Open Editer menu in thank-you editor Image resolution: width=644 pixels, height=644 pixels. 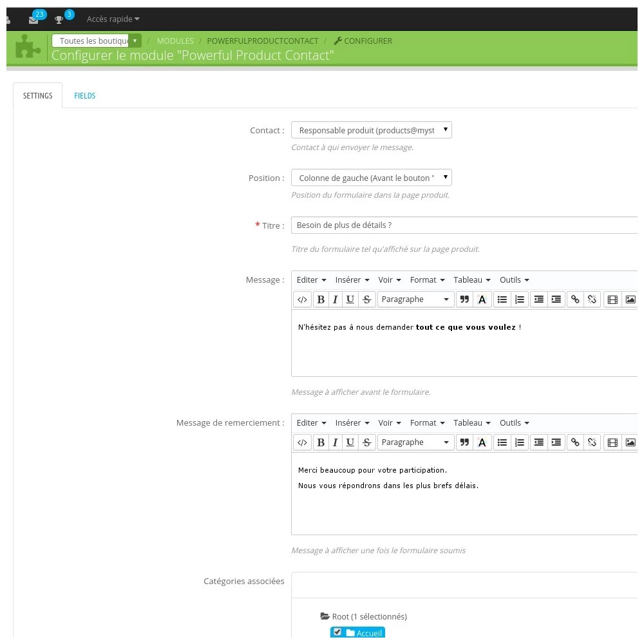point(311,422)
